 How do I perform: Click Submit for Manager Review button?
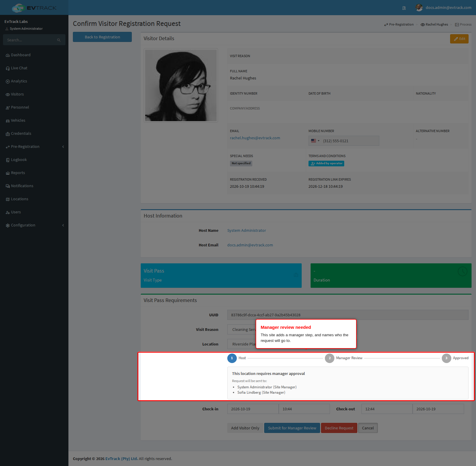(x=292, y=428)
